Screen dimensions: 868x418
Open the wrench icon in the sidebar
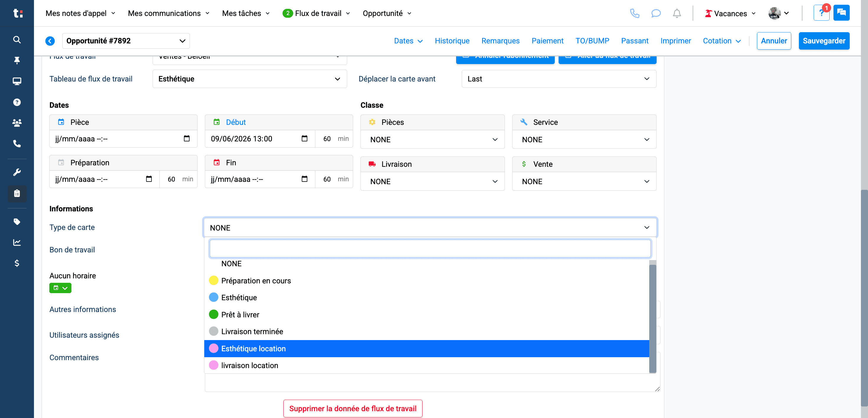pyautogui.click(x=17, y=172)
